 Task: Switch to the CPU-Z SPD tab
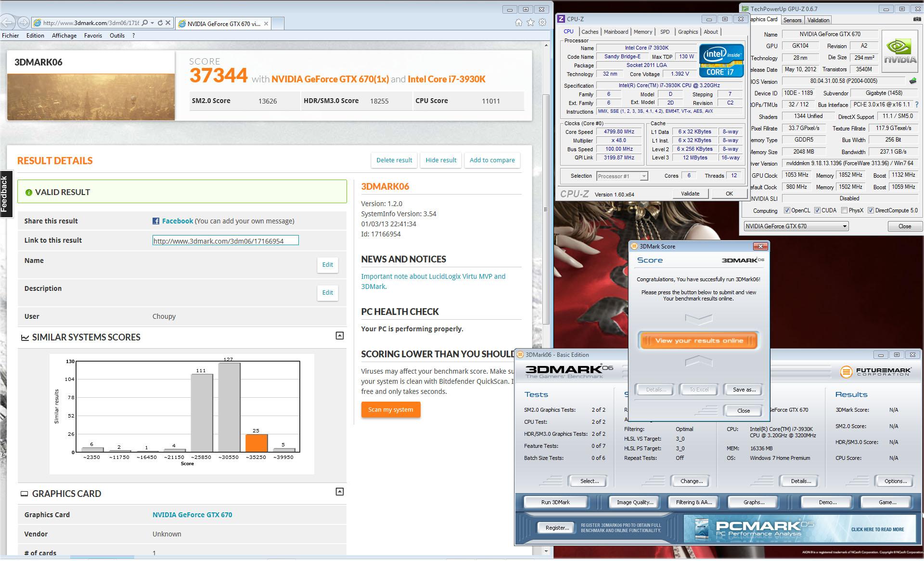tap(665, 32)
